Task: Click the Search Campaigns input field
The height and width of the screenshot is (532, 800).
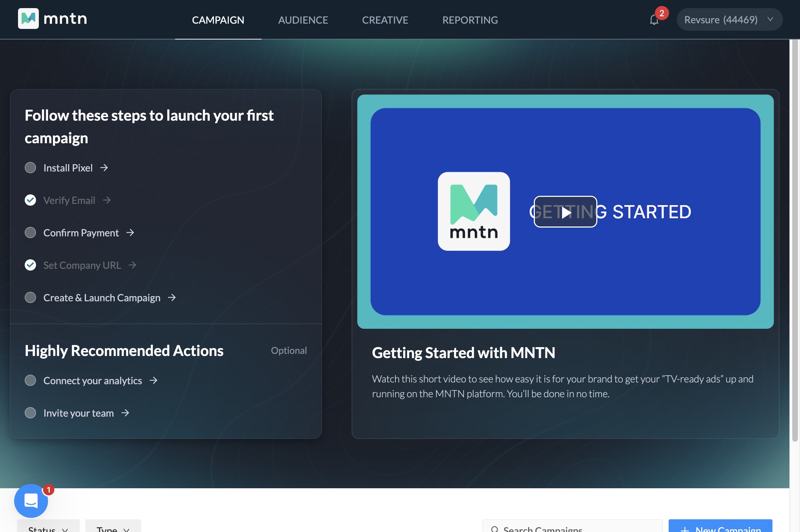Action: click(572, 528)
